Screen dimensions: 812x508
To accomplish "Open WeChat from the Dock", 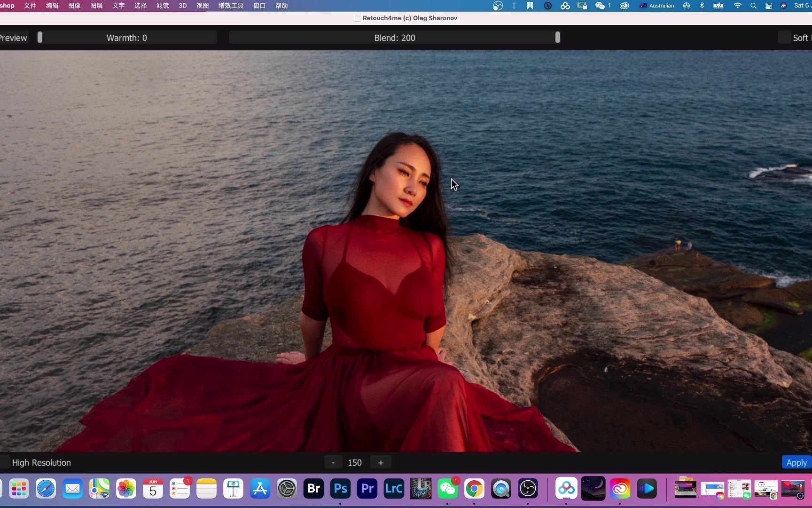I will pos(447,489).
